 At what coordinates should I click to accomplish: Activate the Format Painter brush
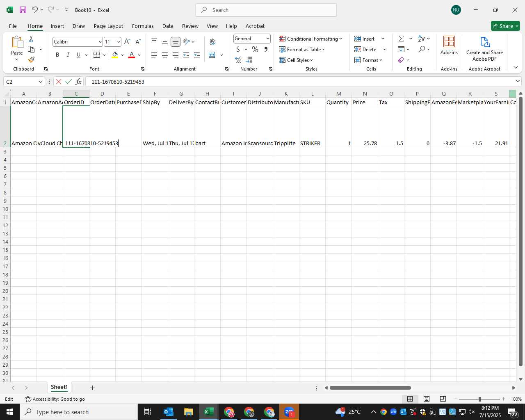click(x=31, y=60)
